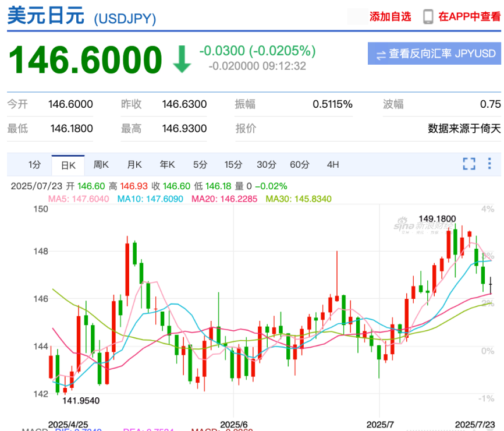Click the swap arrows icon for reverse rate
Viewport: 504px width, 431px height.
[381, 54]
